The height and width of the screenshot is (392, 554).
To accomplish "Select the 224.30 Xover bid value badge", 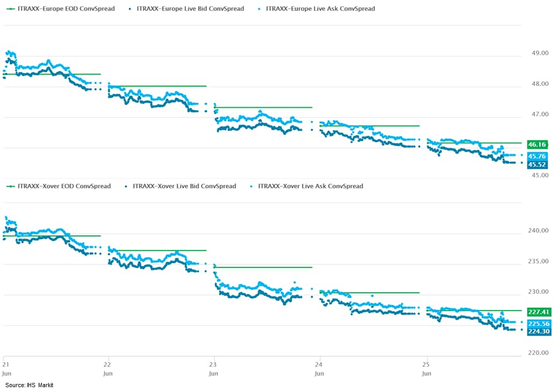I will click(538, 331).
